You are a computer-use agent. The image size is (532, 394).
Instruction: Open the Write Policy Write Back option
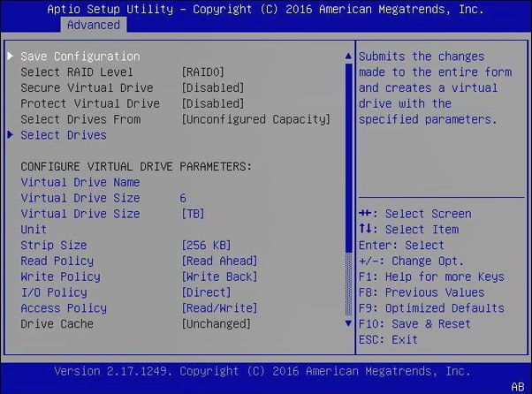click(219, 277)
